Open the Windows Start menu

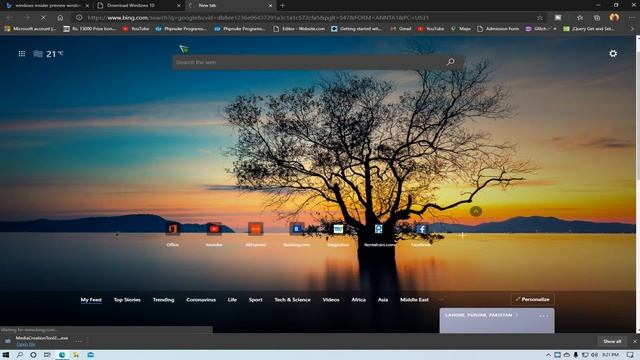pos(6,355)
